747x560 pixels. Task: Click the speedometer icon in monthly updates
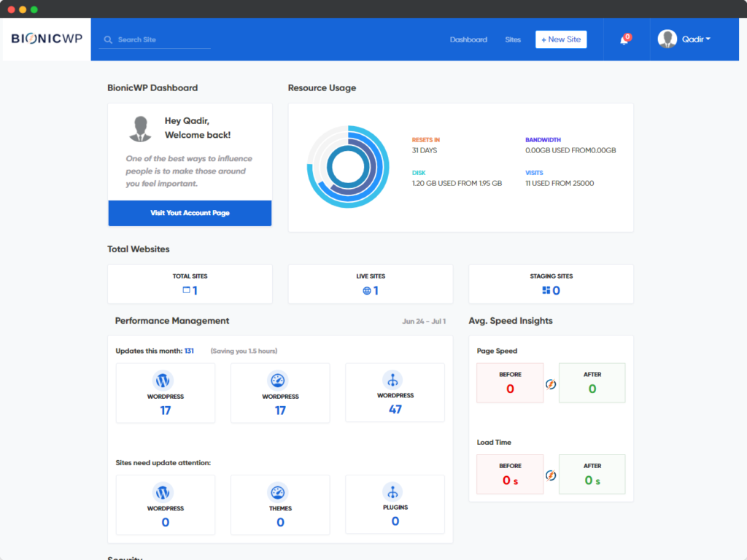tap(278, 381)
